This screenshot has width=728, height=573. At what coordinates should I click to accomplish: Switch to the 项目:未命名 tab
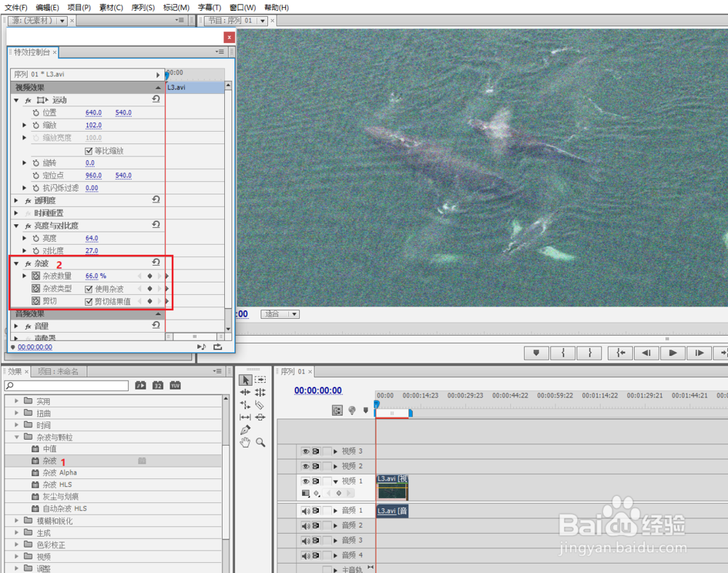(58, 371)
